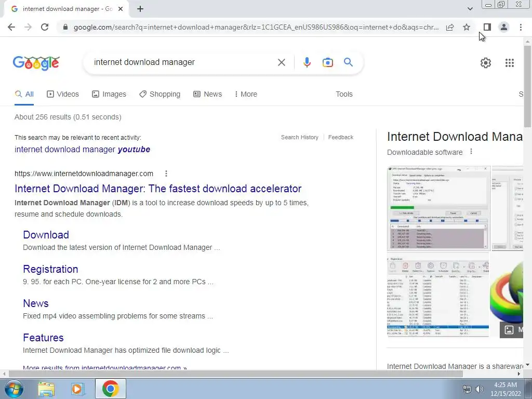Open the Chrome profile avatar
The image size is (532, 399).
pos(504,27)
